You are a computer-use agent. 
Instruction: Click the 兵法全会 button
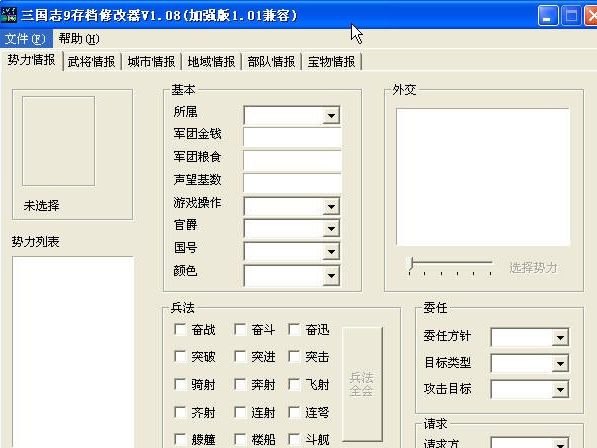tap(362, 384)
